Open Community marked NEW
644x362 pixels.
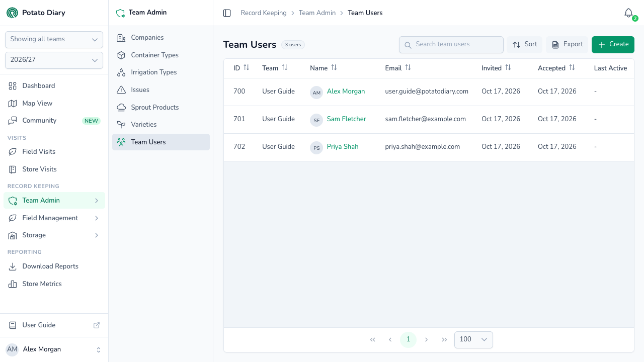click(54, 121)
